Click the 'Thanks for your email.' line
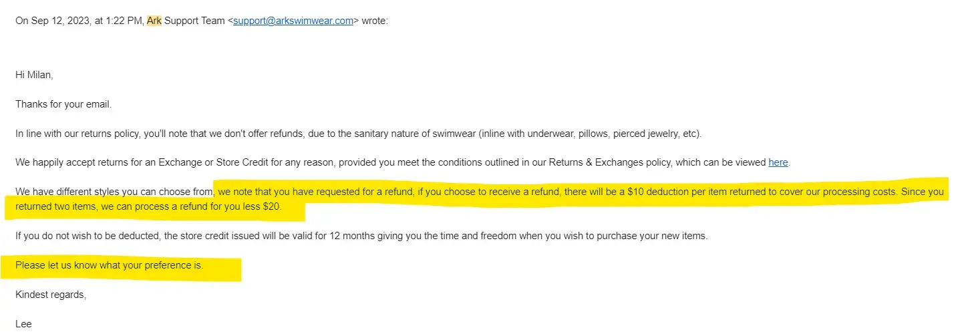The image size is (980, 332). 63,104
